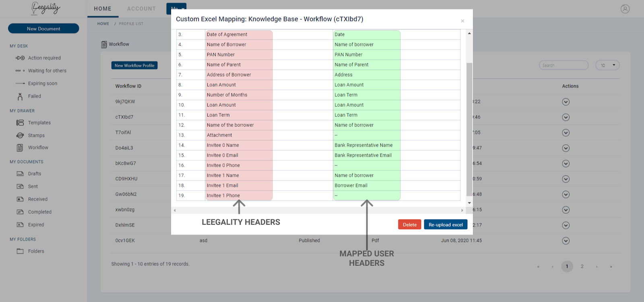
Task: Click the vertical scrollbar up arrow
Action: point(469,33)
